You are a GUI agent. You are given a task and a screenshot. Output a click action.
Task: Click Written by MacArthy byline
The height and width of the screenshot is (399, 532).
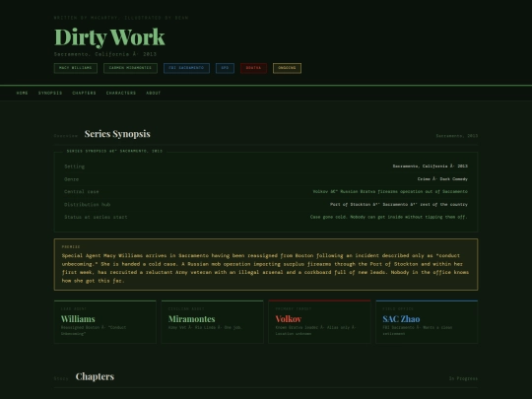(x=121, y=18)
